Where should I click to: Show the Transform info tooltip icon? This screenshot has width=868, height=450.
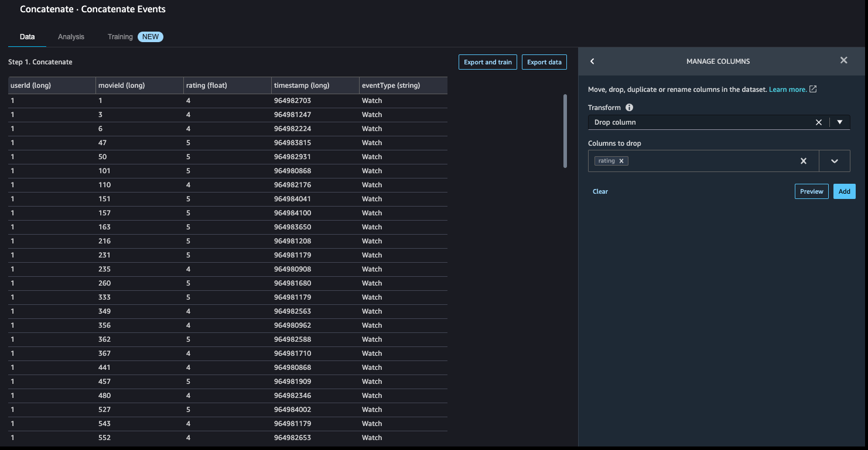629,108
